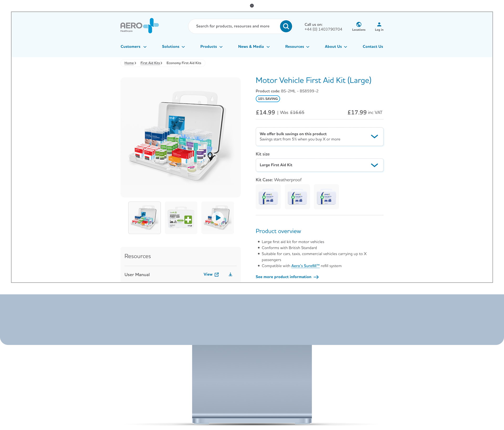Image resolution: width=504 pixels, height=430 pixels.
Task: Click the Was £16.65 price
Action: (292, 113)
